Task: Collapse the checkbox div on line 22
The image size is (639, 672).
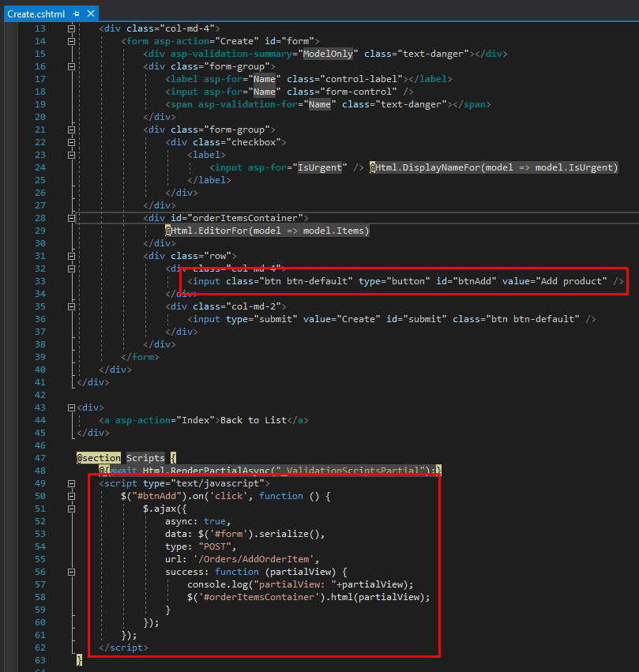Action: 72,142
